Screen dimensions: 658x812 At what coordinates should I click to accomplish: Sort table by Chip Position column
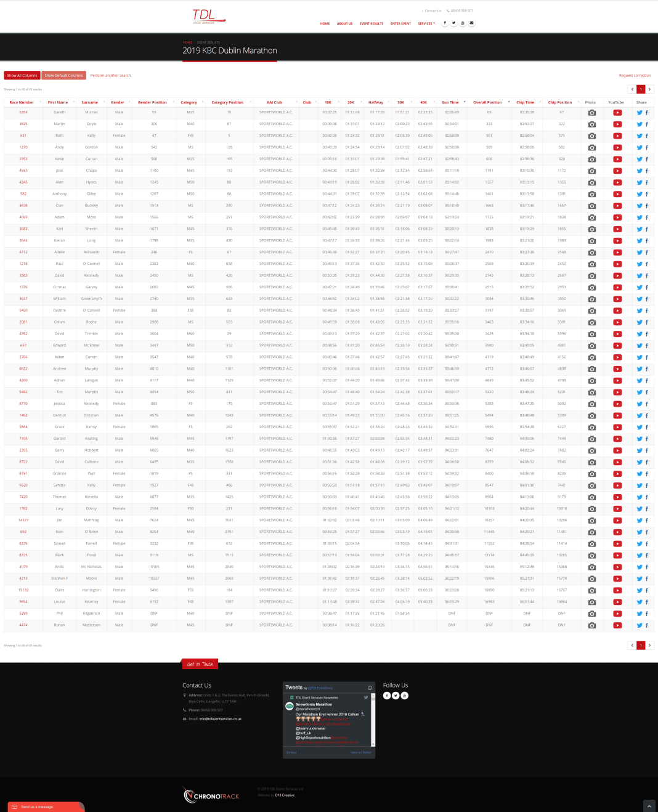click(x=560, y=102)
